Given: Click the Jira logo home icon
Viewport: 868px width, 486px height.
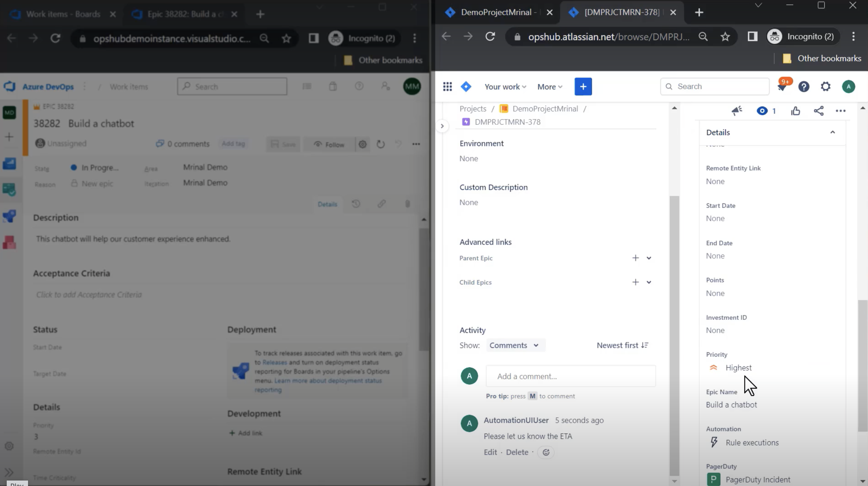Looking at the screenshot, I should pos(466,86).
